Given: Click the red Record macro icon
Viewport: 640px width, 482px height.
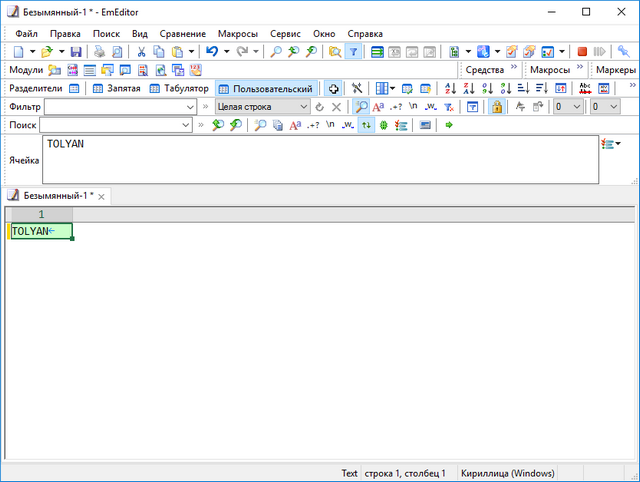Looking at the screenshot, I should [x=582, y=51].
